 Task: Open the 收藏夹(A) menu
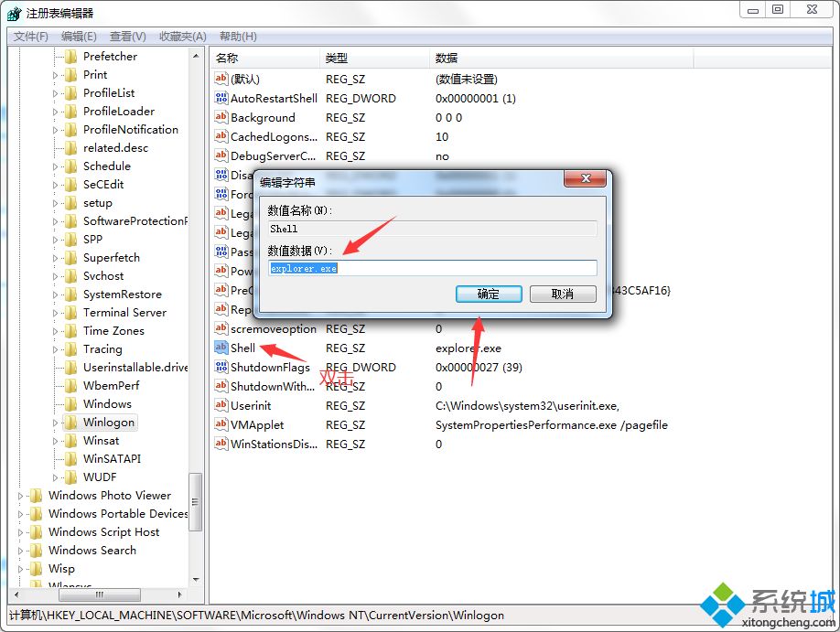point(183,37)
